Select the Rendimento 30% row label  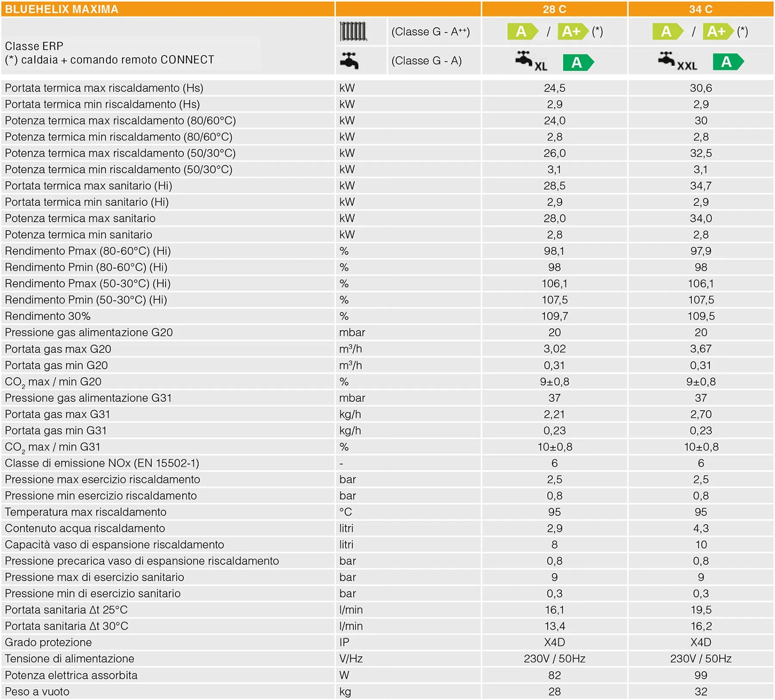[x=48, y=316]
